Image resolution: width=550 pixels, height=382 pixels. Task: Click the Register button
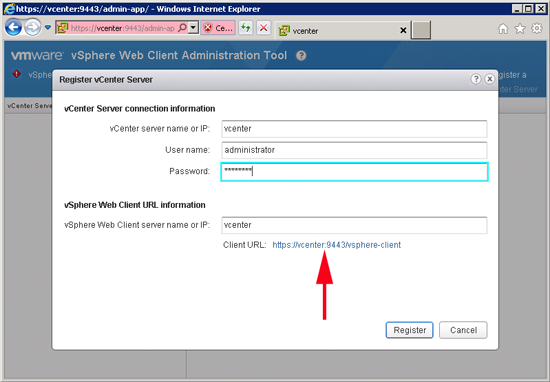[x=409, y=330]
